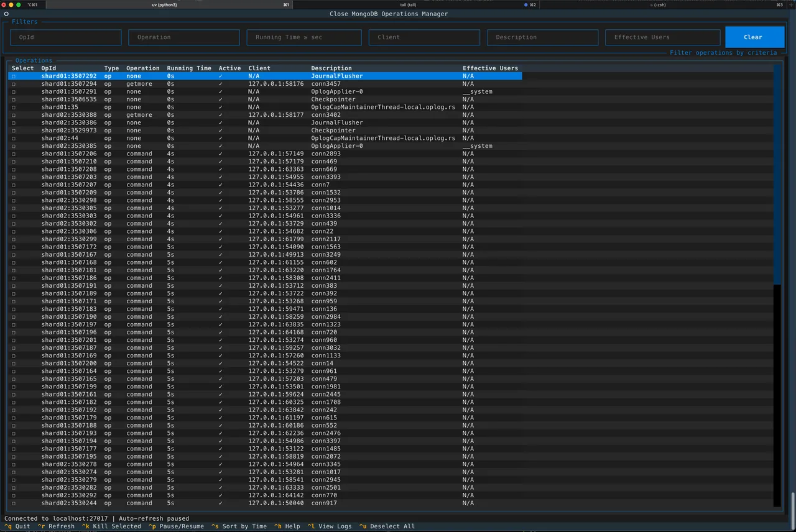Click the operations table vertical scrollbar thumb

(777, 174)
